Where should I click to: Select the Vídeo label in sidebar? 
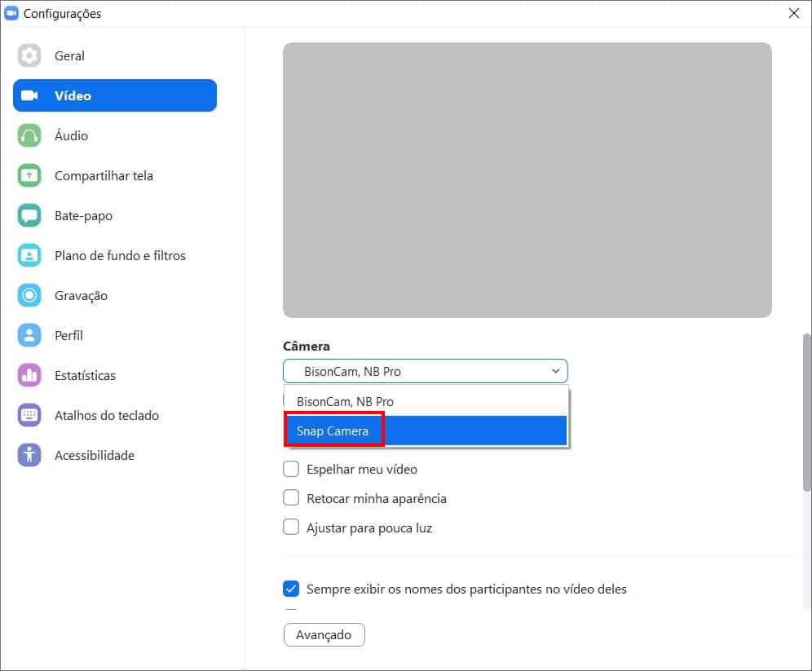pos(73,95)
